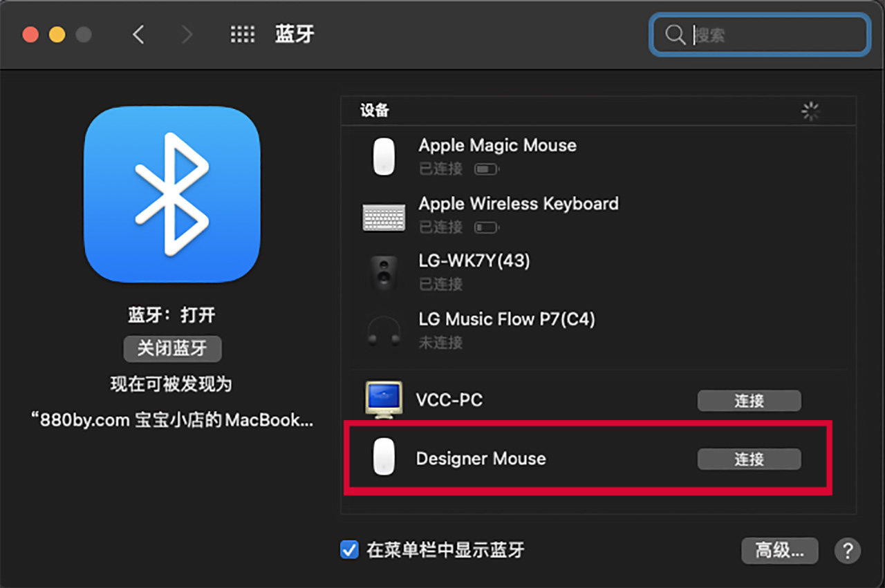The width and height of the screenshot is (885, 588).
Task: Click the Apple Magic Mouse device icon
Action: point(384,156)
